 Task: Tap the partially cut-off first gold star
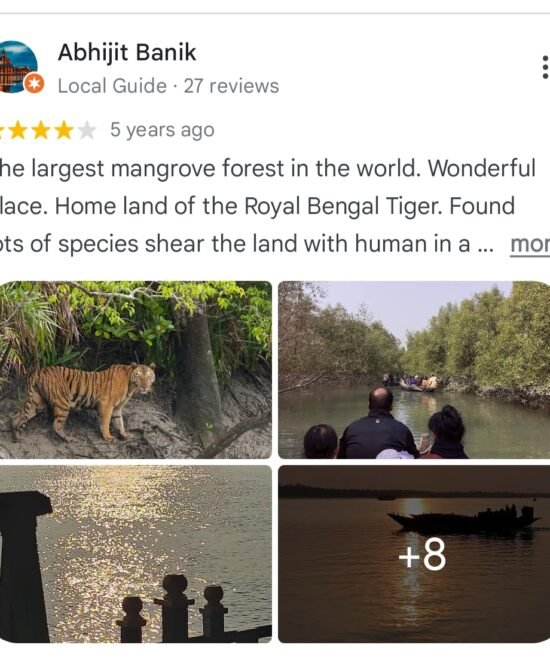pyautogui.click(x=2, y=130)
